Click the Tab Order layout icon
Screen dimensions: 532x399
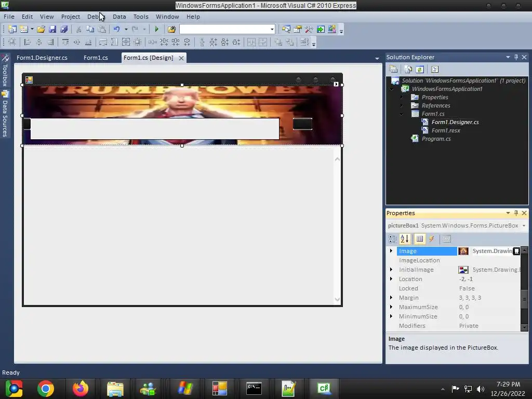[304, 42]
